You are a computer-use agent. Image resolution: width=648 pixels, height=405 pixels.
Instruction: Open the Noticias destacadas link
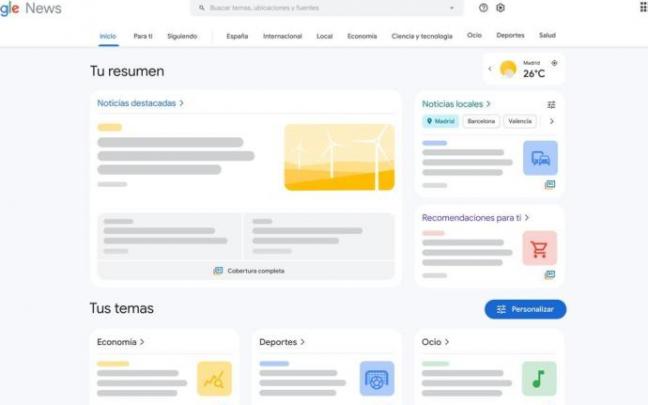pos(141,103)
